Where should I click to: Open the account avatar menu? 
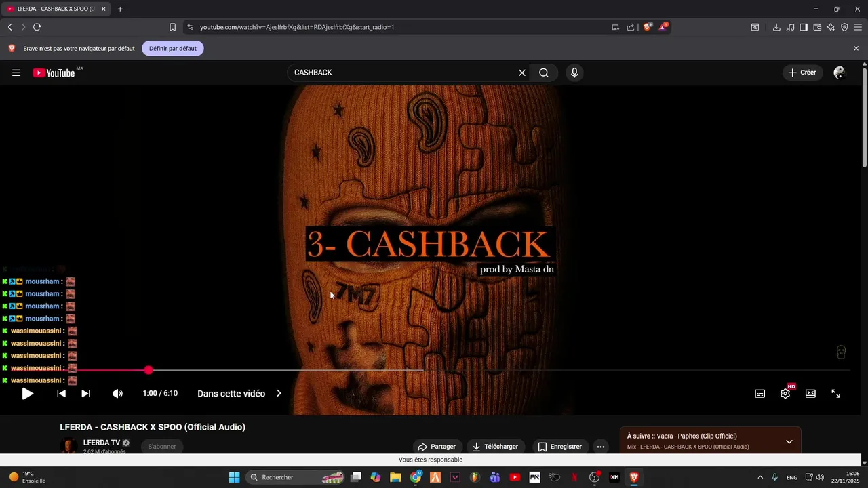840,73
